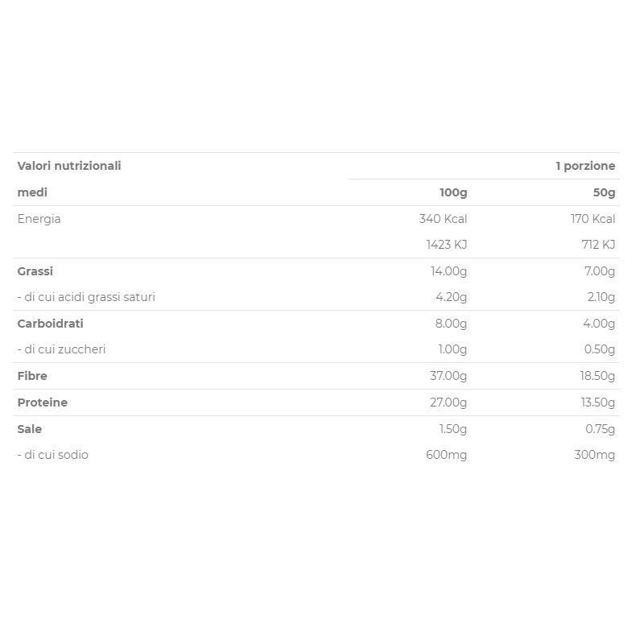Click the 712 KJ portion value

[x=597, y=245]
